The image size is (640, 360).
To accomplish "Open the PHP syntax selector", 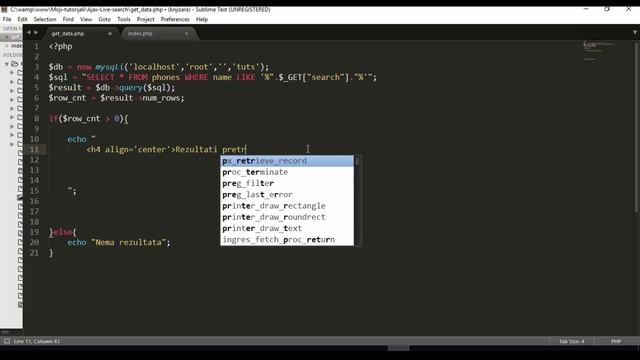I will pyautogui.click(x=616, y=341).
